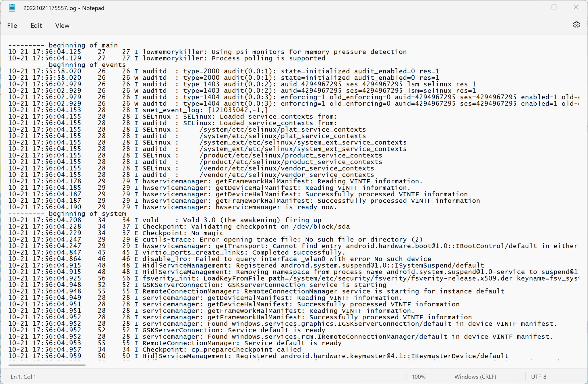Click the Ln 1, Col 1 position indicator
This screenshot has width=588, height=384.
click(23, 377)
